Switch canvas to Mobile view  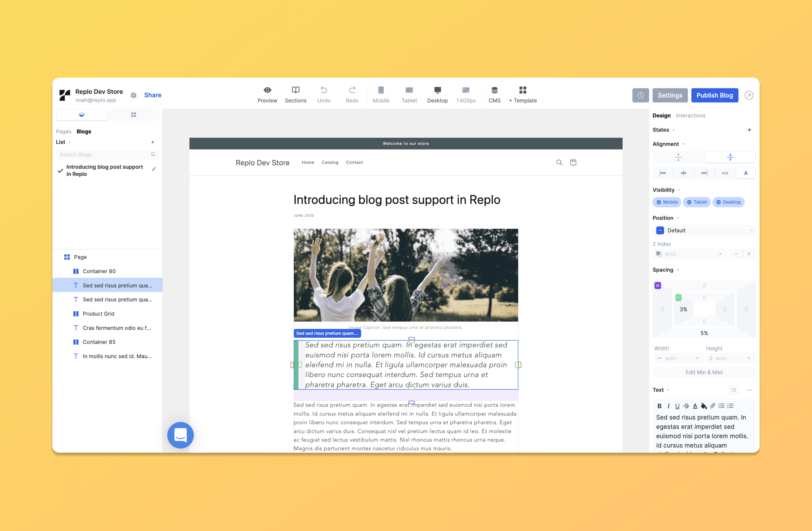pyautogui.click(x=381, y=95)
